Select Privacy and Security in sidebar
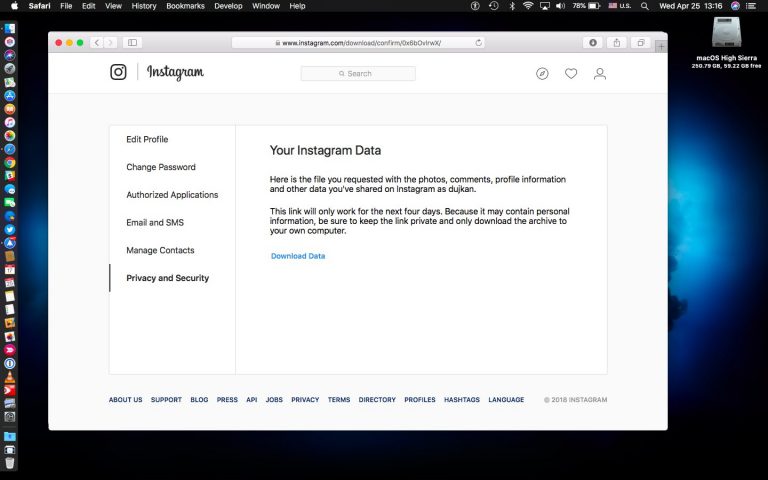The image size is (768, 480). [168, 278]
